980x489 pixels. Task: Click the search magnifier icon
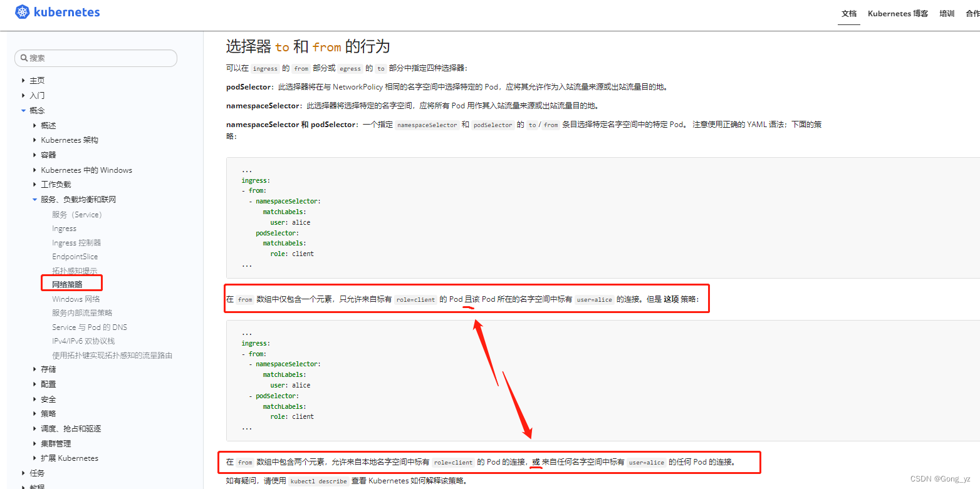[x=24, y=58]
